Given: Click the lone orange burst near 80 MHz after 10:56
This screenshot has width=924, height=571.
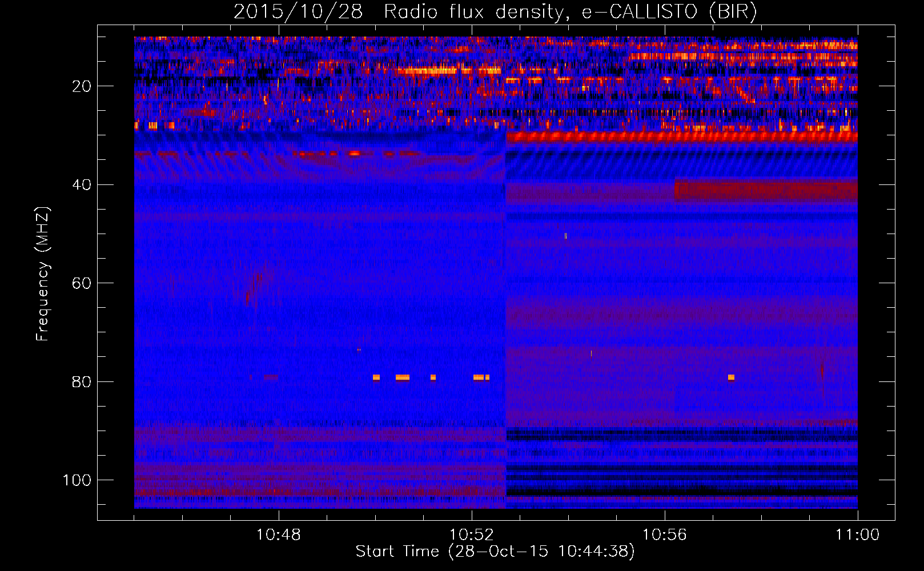Looking at the screenshot, I should point(731,377).
